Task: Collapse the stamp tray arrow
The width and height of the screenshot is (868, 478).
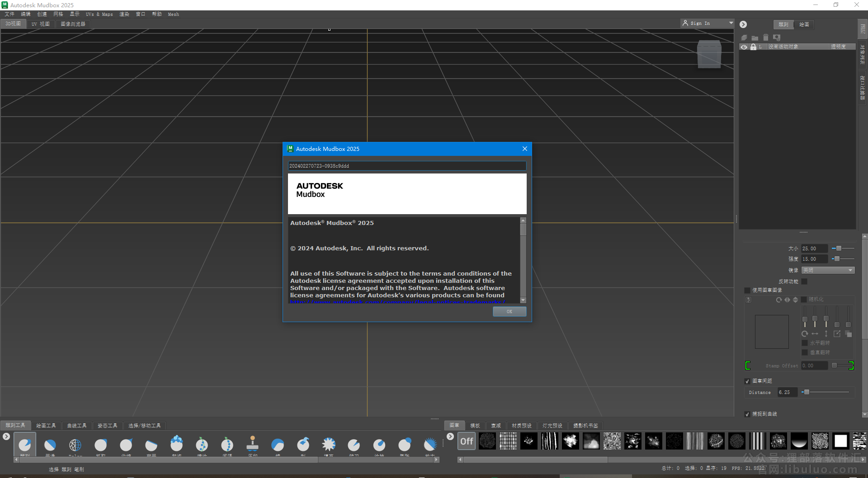Action: pyautogui.click(x=450, y=436)
